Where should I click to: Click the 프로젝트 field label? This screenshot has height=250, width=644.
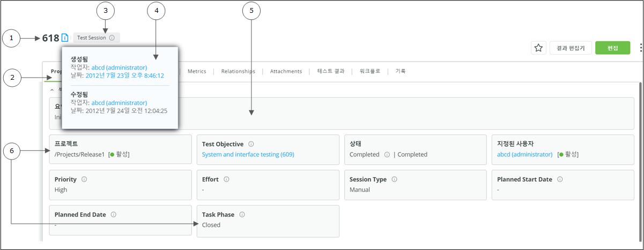coord(66,144)
